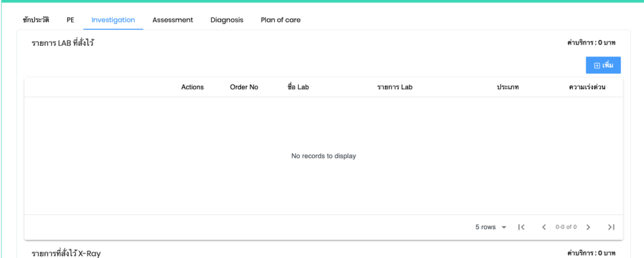Sort by the ชื่อ Lab column header
The width and height of the screenshot is (644, 258).
[298, 87]
